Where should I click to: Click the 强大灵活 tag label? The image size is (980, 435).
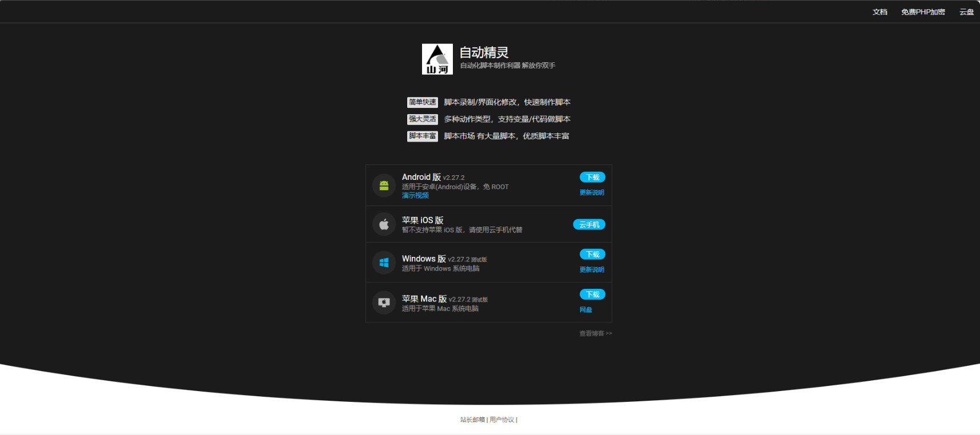[423, 119]
